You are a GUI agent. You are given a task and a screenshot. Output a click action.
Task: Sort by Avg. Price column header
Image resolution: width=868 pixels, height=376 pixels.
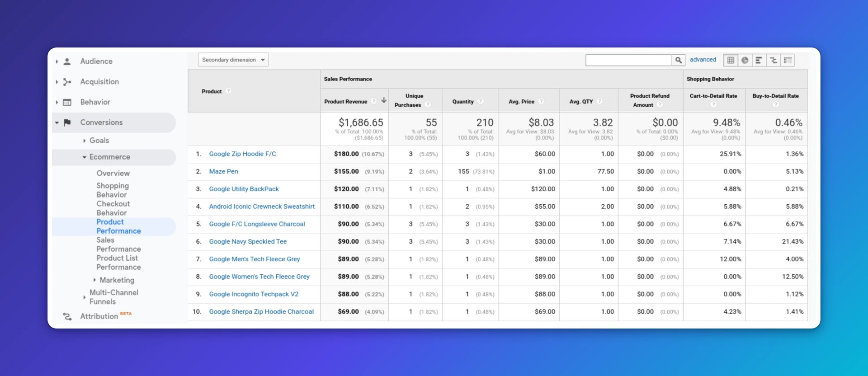[521, 102]
